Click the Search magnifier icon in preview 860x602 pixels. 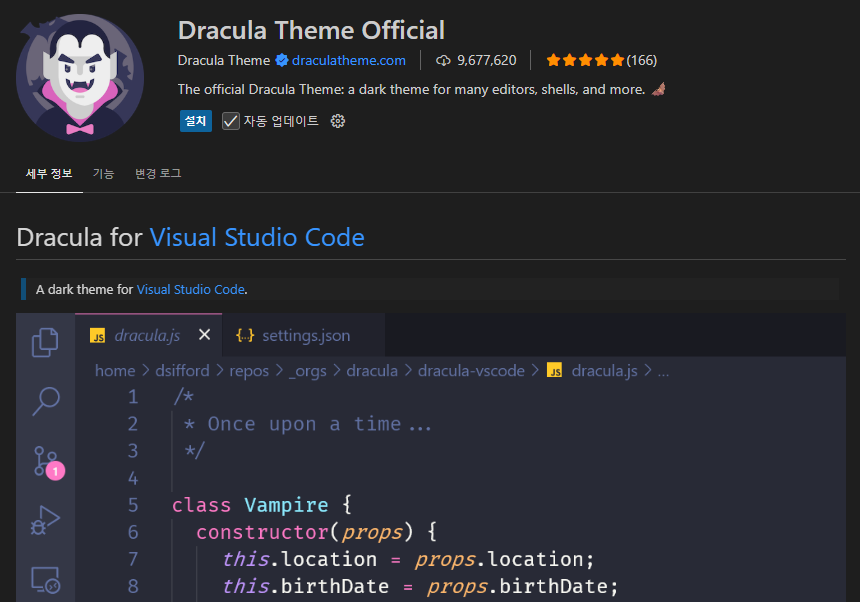coord(46,401)
